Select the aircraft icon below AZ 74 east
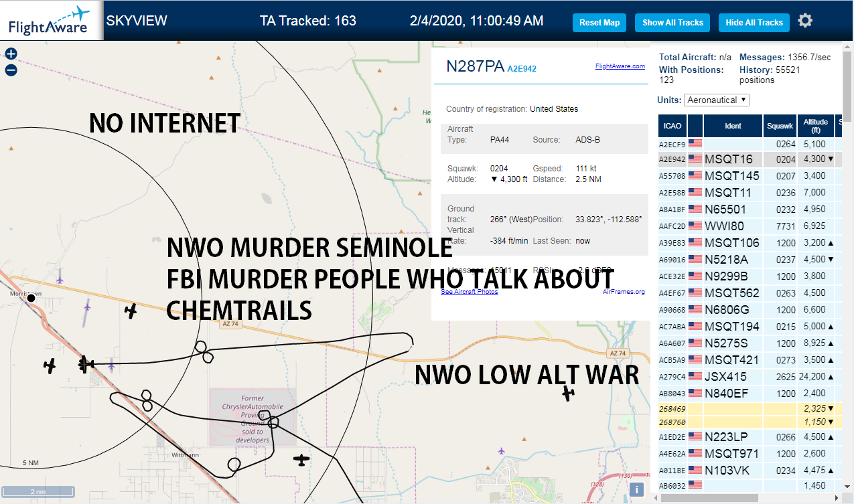The image size is (854, 504). click(x=569, y=393)
